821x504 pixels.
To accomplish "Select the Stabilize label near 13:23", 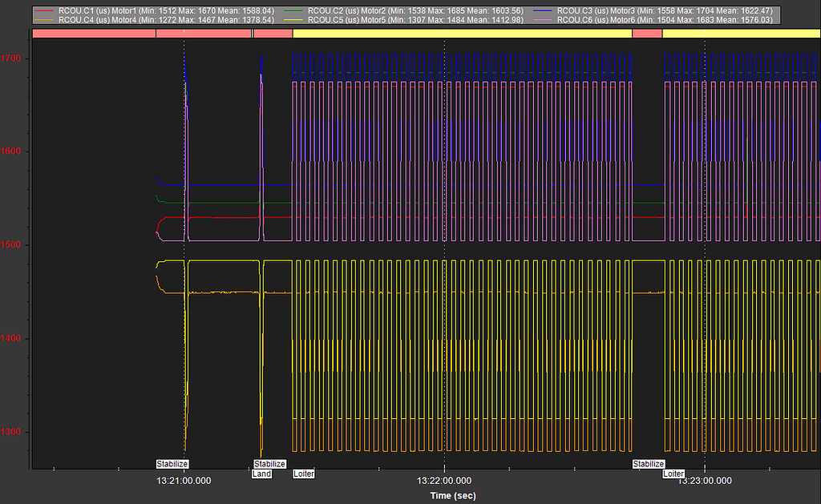I will coord(648,463).
